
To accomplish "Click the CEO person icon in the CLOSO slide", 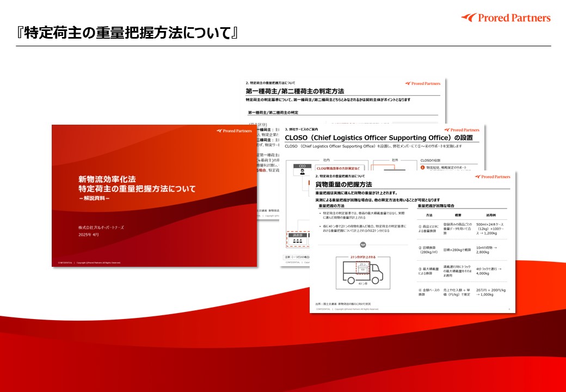I will (x=302, y=171).
